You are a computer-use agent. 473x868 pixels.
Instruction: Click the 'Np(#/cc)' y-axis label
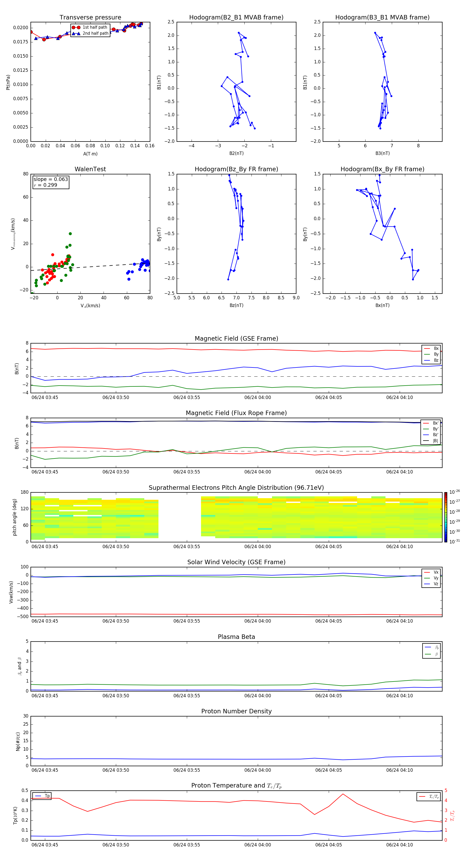(x=18, y=741)
